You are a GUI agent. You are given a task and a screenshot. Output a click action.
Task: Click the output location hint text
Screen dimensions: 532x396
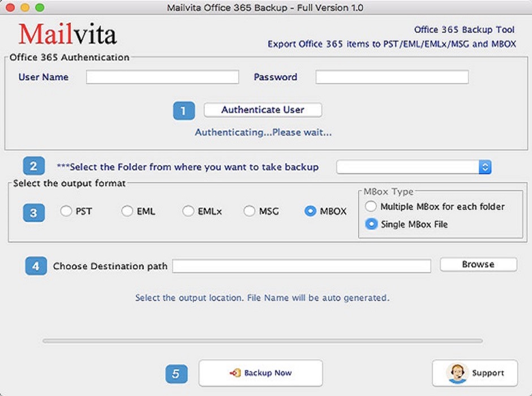point(262,298)
